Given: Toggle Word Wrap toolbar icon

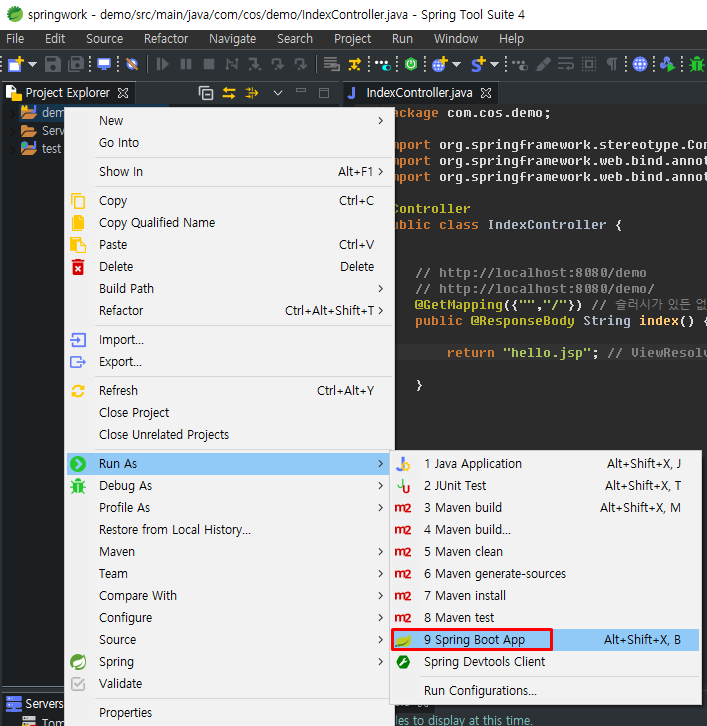Looking at the screenshot, I should (565, 64).
